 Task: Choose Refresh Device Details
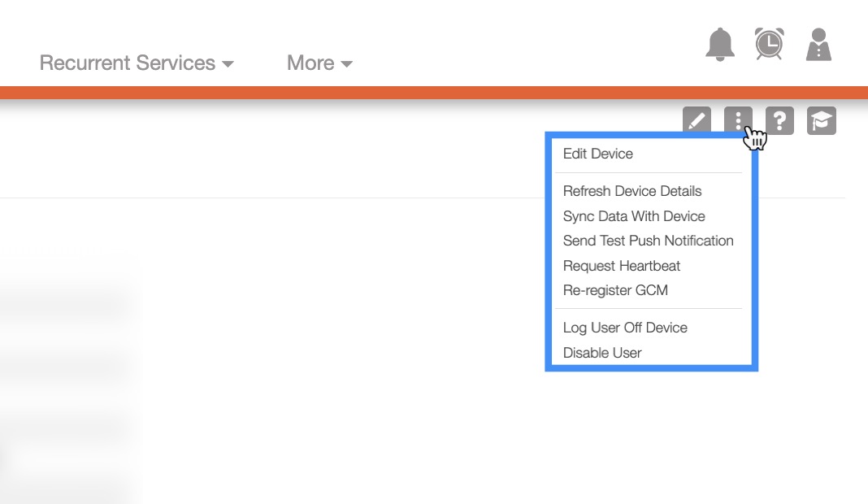(632, 191)
